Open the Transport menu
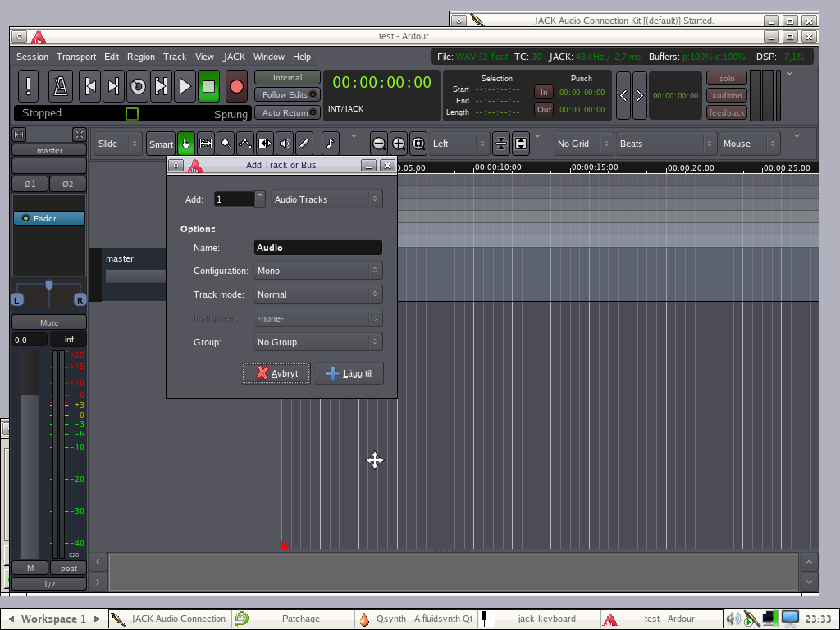The width and height of the screenshot is (840, 630). coord(76,57)
